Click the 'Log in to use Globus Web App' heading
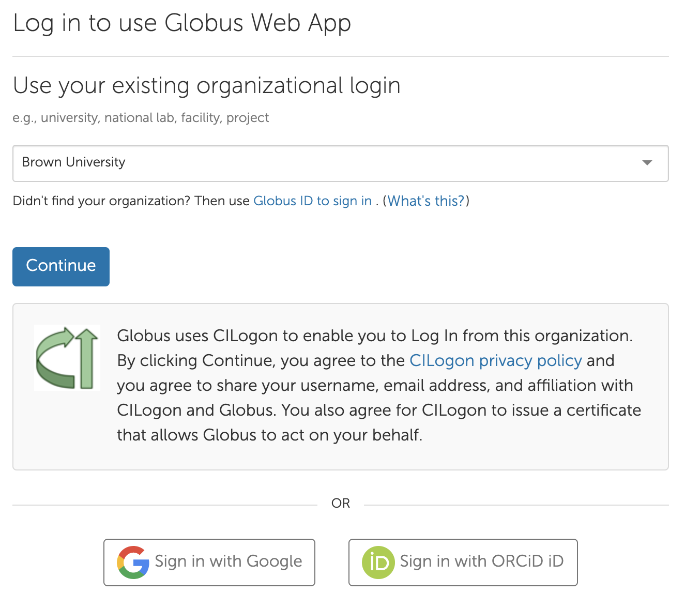 click(x=182, y=24)
